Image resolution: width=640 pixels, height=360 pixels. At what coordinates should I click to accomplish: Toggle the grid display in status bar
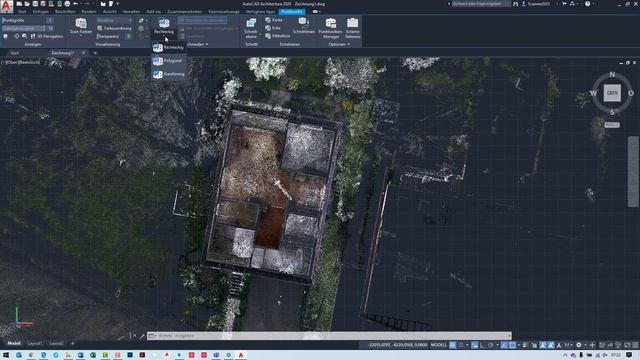[453, 345]
